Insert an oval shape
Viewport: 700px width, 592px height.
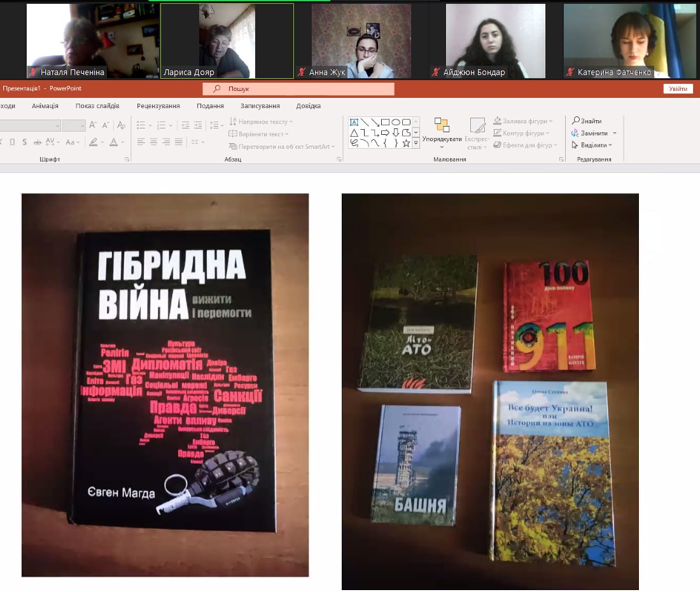click(x=396, y=122)
